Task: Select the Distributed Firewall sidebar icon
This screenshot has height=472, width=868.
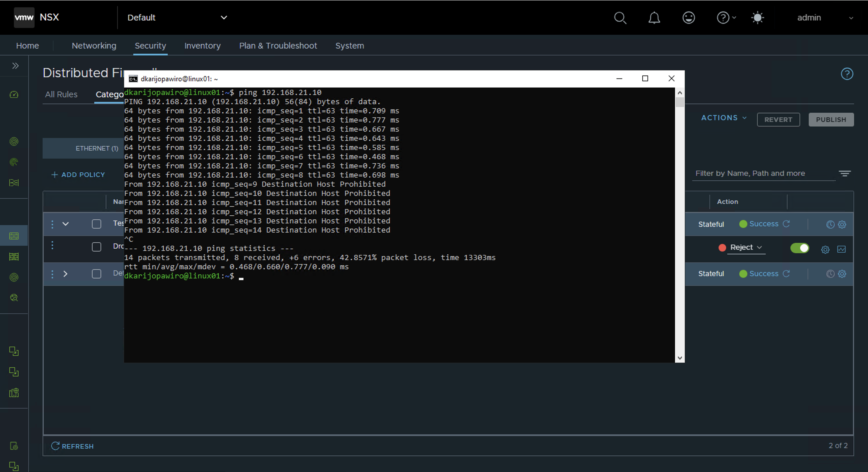Action: pyautogui.click(x=14, y=236)
